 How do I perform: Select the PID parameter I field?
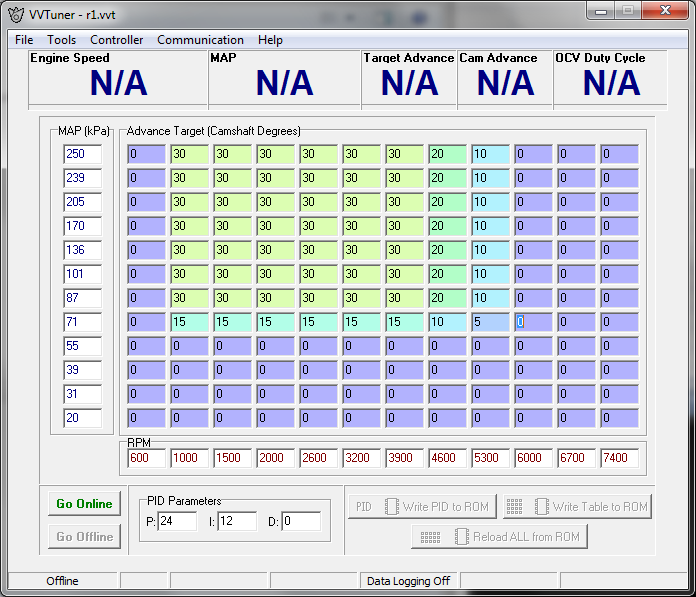[237, 521]
